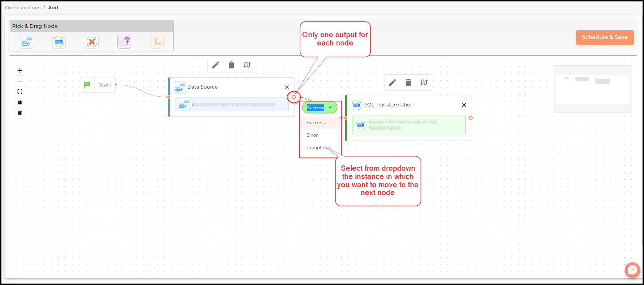The width and height of the screenshot is (644, 285).
Task: Pick the orange branch node icon in palette
Action: coord(157,42)
